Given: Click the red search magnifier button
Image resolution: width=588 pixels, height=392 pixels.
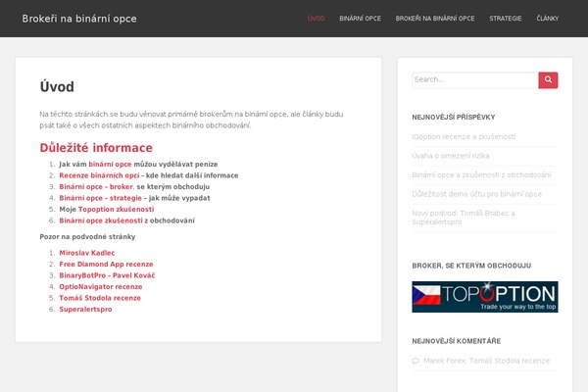Looking at the screenshot, I should click(548, 80).
